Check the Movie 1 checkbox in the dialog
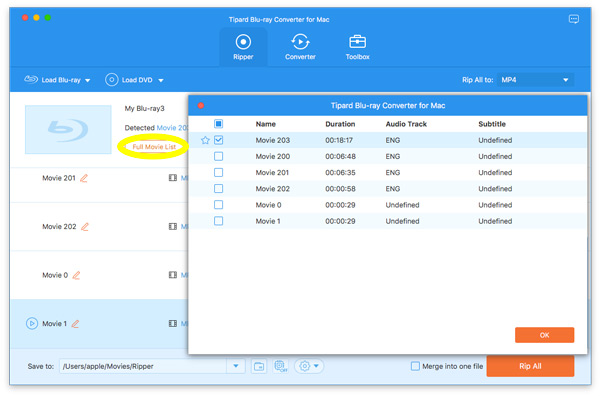 click(x=218, y=221)
